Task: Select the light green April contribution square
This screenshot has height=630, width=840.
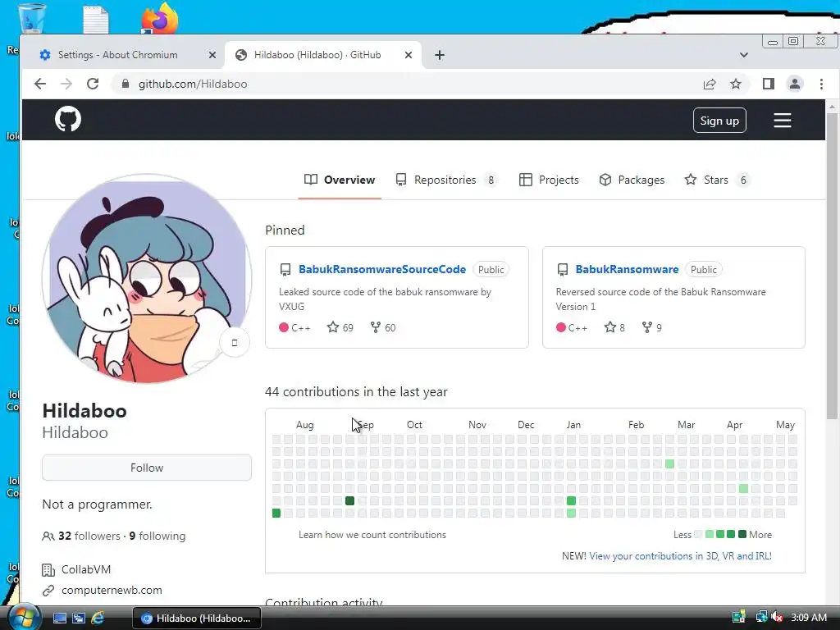Action: (x=743, y=489)
